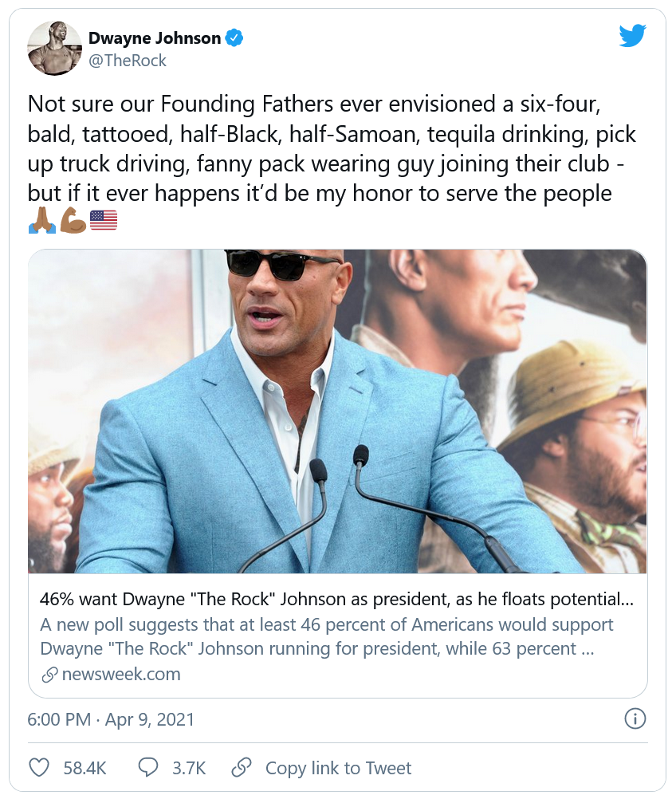Like the tweet with the heart icon
This screenshot has width=672, height=799.
tap(39, 768)
